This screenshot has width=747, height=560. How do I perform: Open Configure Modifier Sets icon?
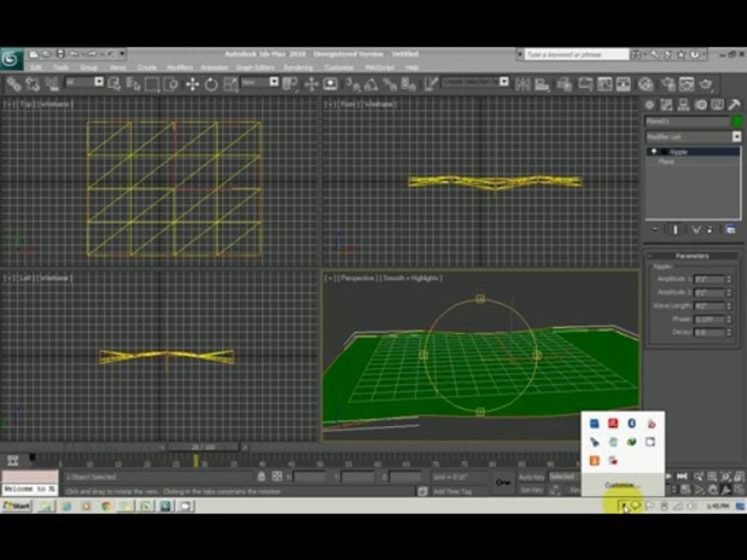point(731,229)
